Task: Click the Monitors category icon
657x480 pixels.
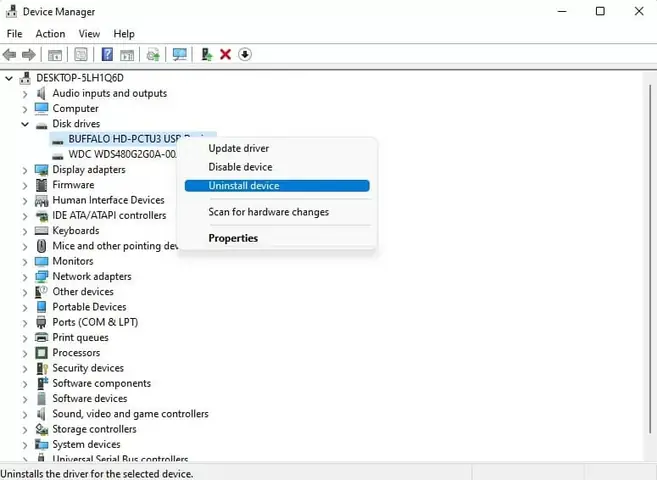Action: (x=41, y=261)
